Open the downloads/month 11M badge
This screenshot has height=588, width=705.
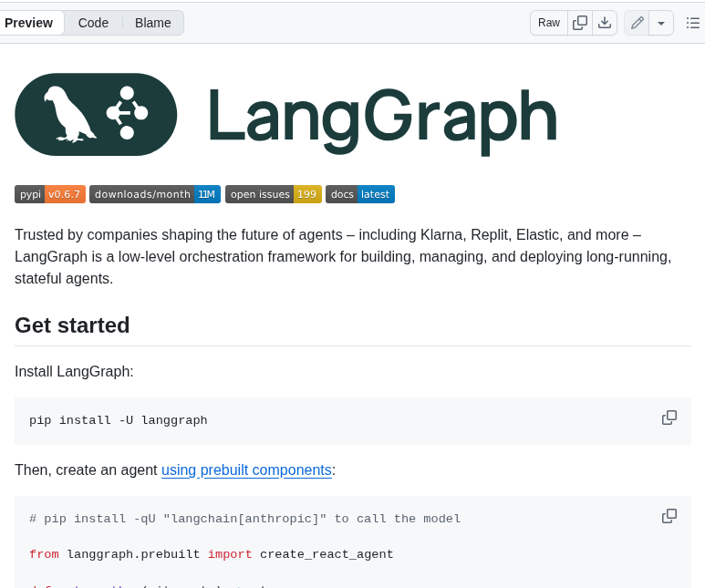[155, 194]
